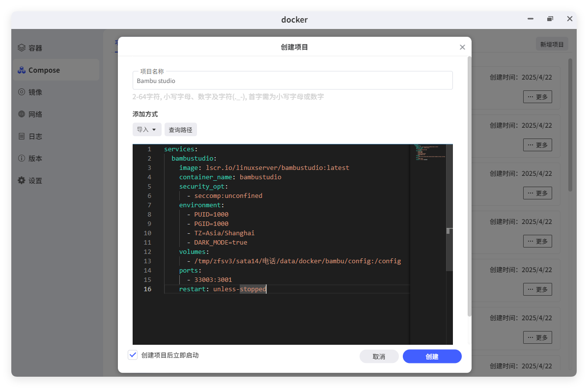Click the name rule hint text under 项目名称
The height and width of the screenshot is (388, 588).
pos(228,97)
